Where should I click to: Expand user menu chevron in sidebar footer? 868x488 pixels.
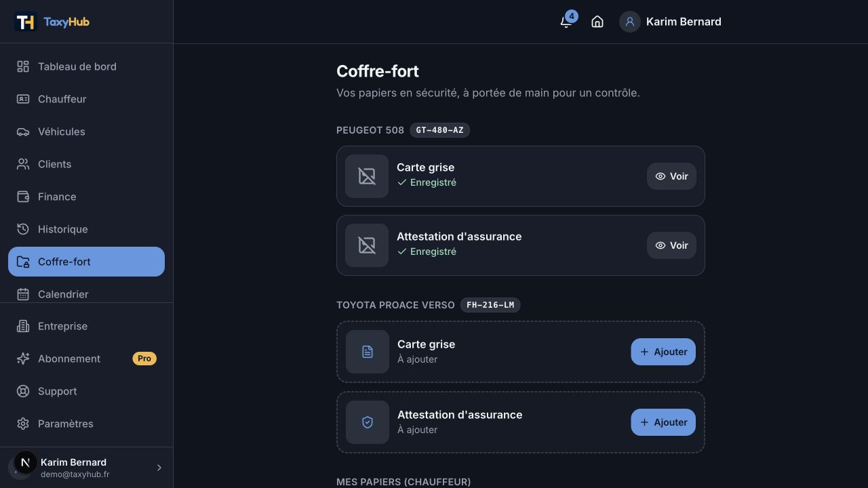159,468
